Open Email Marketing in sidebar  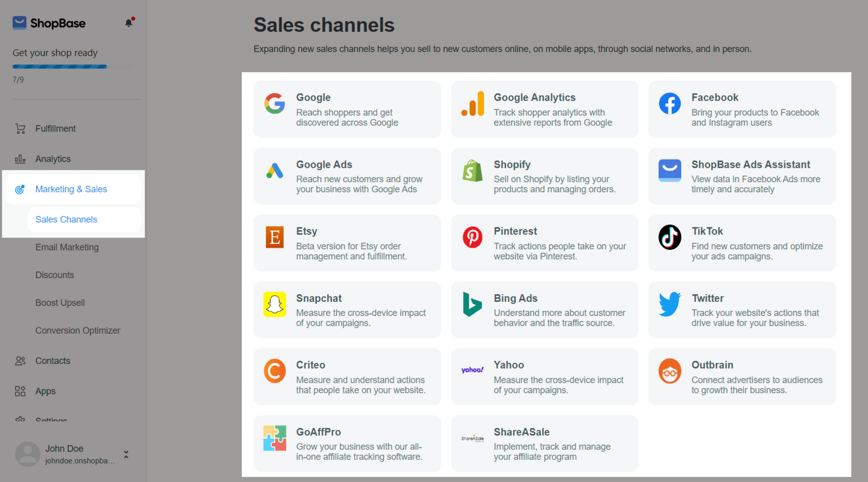click(67, 248)
